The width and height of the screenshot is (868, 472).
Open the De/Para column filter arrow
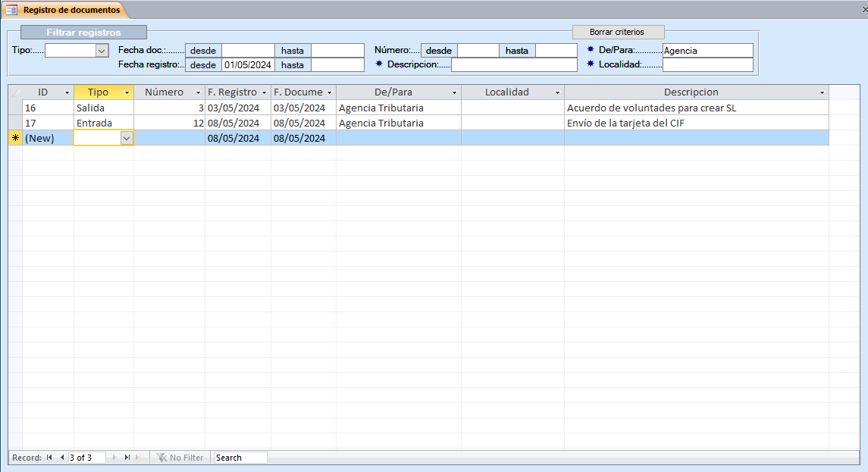tap(454, 92)
